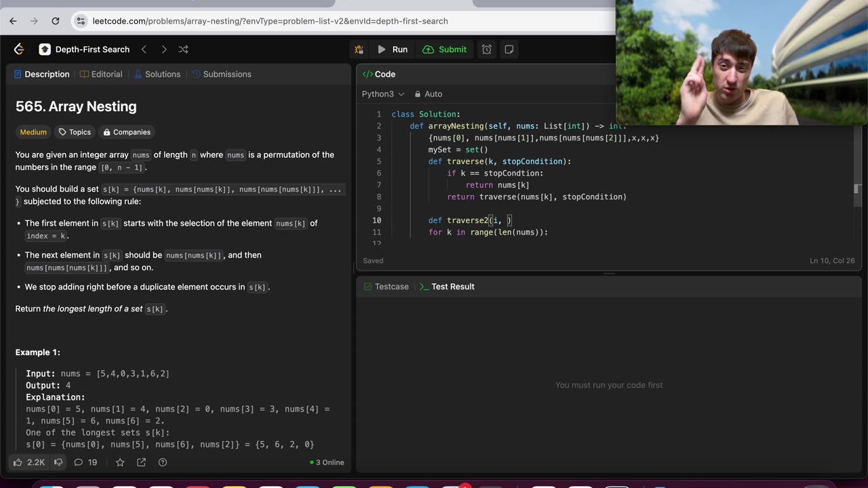Click the LeetCode logo icon
The height and width of the screenshot is (488, 868).
(x=19, y=49)
